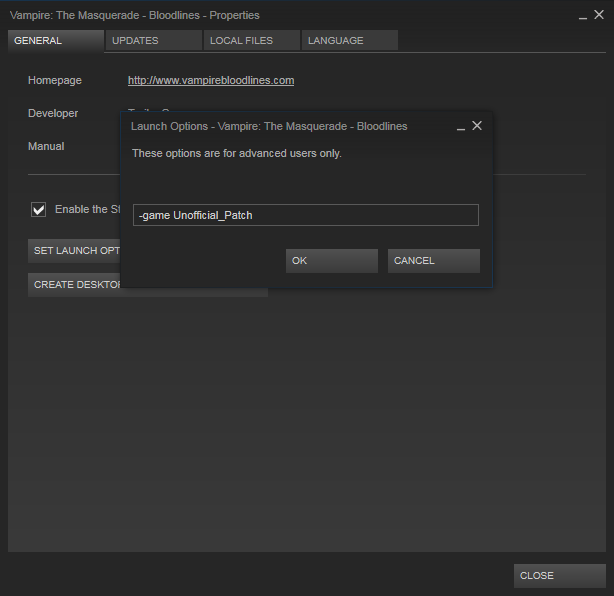Click the Close button in Properties window
The width and height of the screenshot is (614, 596).
pos(560,576)
